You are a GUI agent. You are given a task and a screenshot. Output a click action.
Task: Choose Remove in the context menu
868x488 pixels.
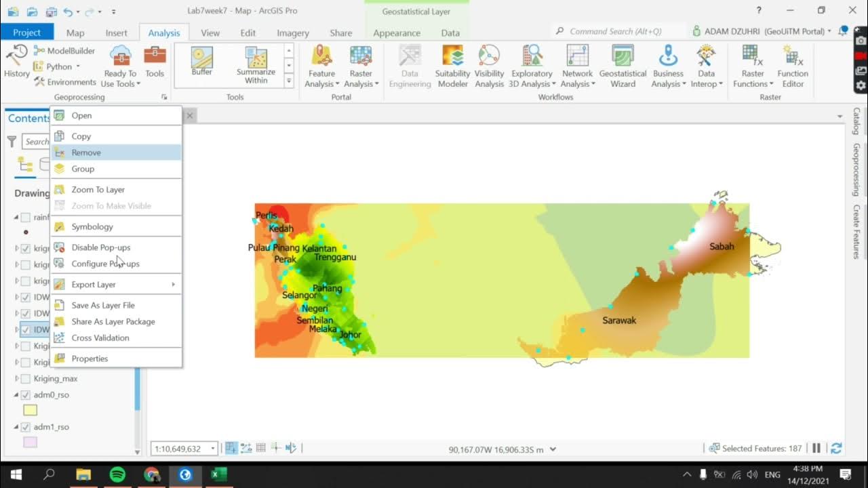(x=116, y=152)
